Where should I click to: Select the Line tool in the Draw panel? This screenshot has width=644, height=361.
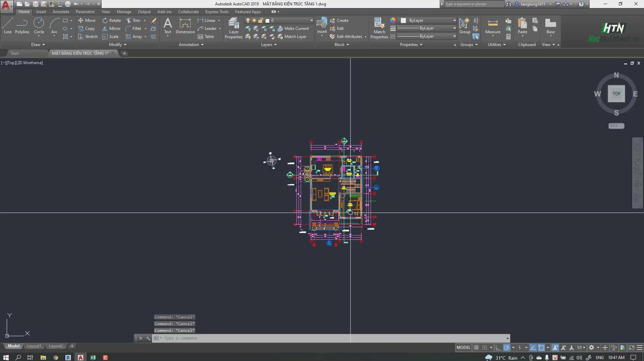7,25
